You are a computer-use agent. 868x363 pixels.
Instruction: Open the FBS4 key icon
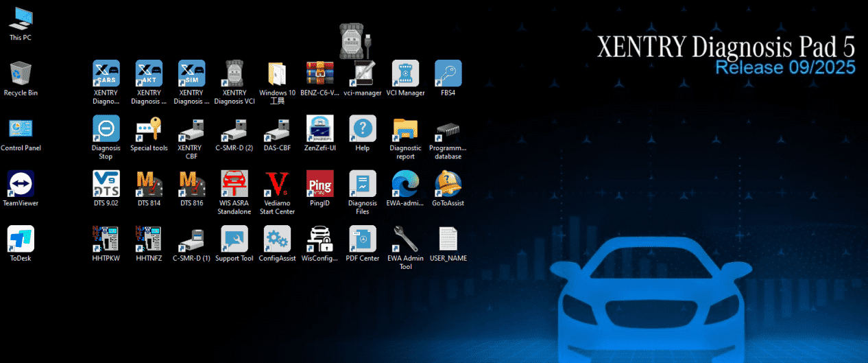pyautogui.click(x=448, y=74)
